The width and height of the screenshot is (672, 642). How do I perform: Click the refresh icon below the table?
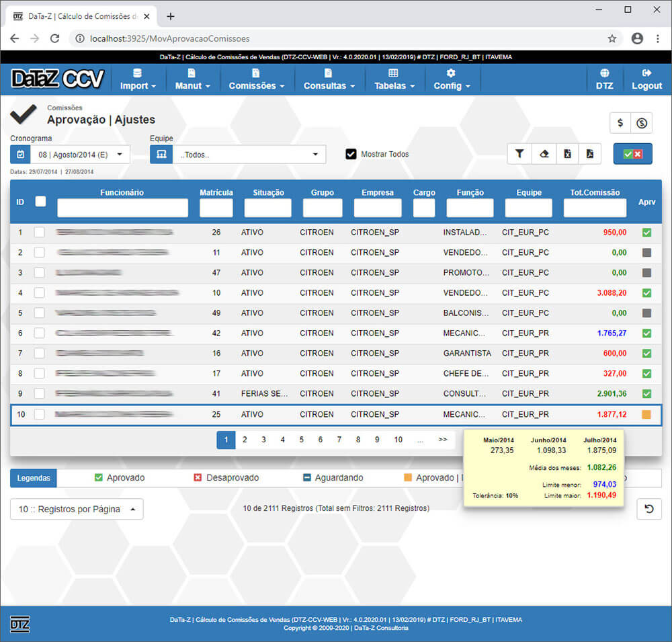point(649,509)
